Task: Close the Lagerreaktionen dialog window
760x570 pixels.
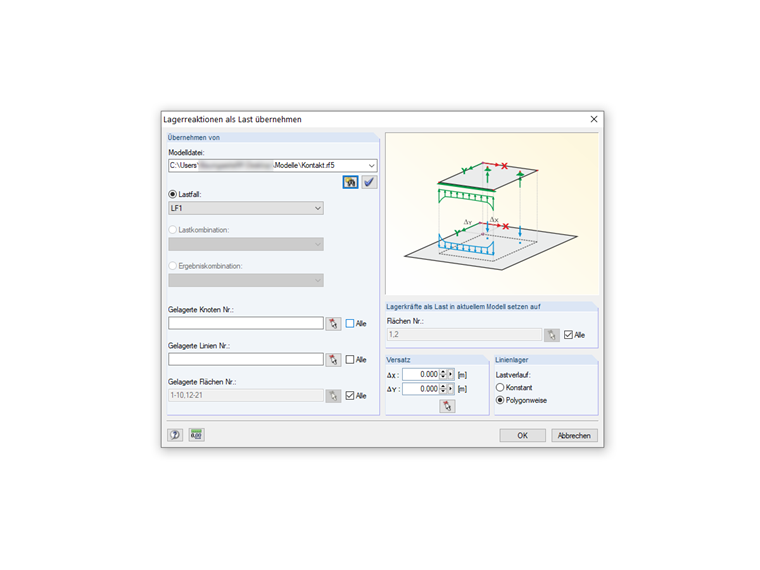Action: 594,119
